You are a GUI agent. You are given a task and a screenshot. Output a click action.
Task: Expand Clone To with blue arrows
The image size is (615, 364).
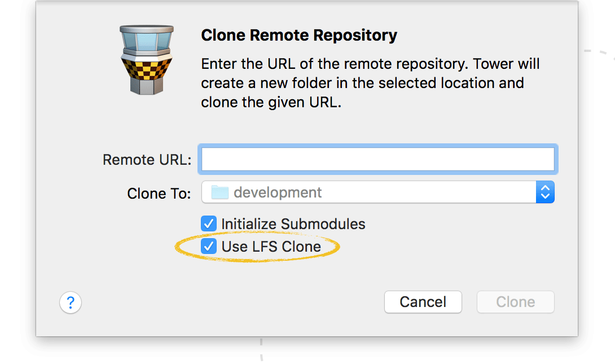point(545,192)
